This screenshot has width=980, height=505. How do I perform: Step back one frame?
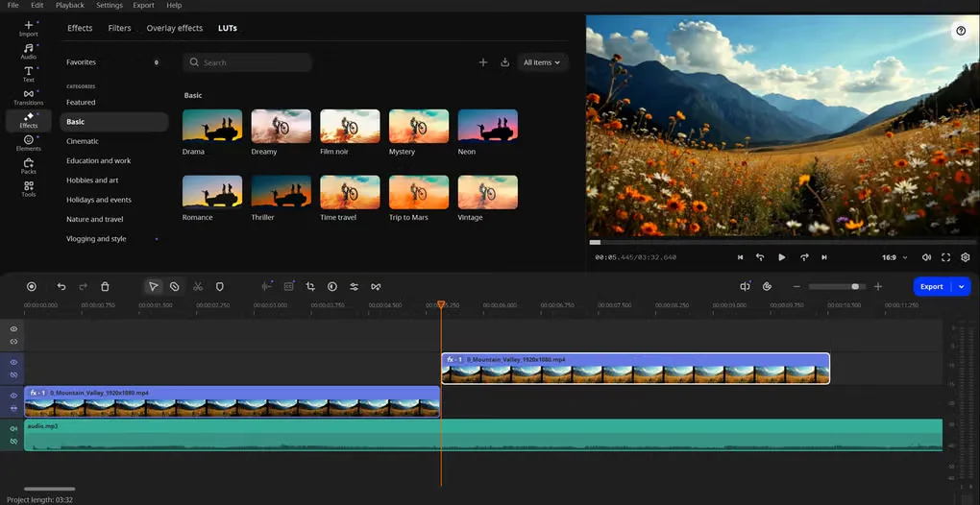(760, 257)
